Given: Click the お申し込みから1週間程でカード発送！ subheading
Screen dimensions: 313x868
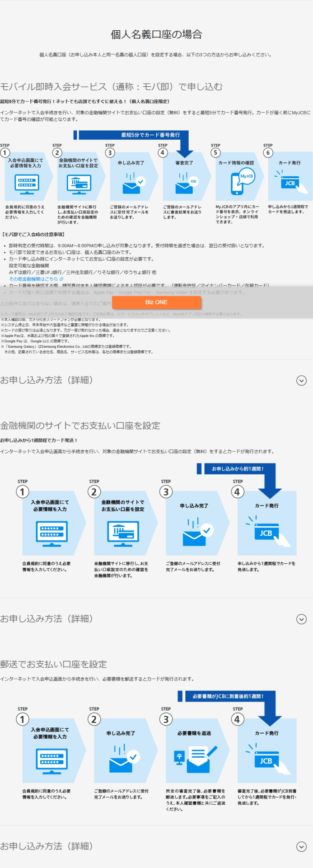Looking at the screenshot, I should tap(39, 440).
